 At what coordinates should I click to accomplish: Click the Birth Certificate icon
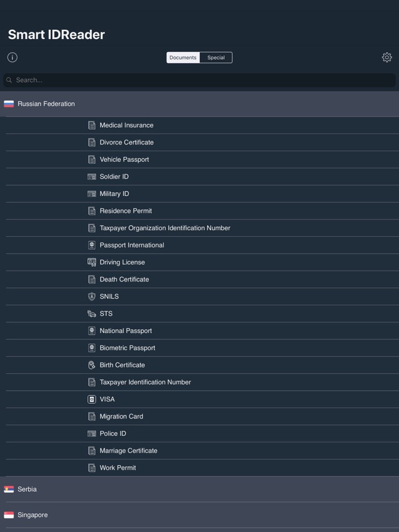coord(92,365)
